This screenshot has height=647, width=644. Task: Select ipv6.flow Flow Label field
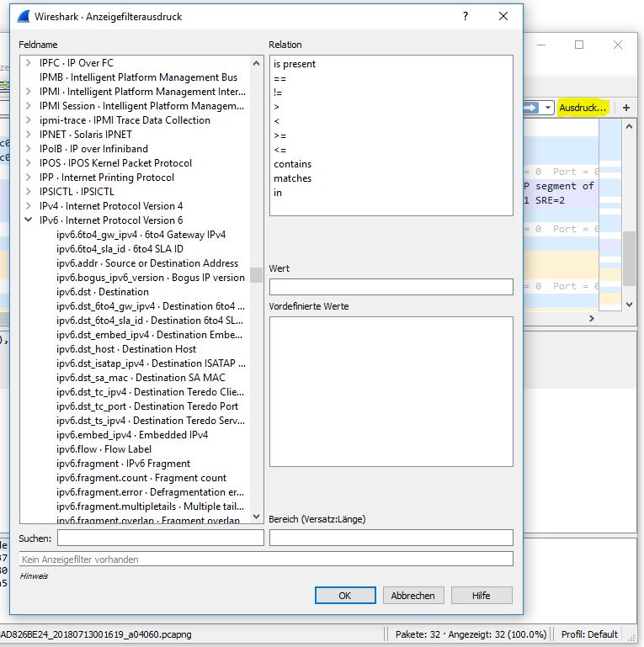click(103, 449)
